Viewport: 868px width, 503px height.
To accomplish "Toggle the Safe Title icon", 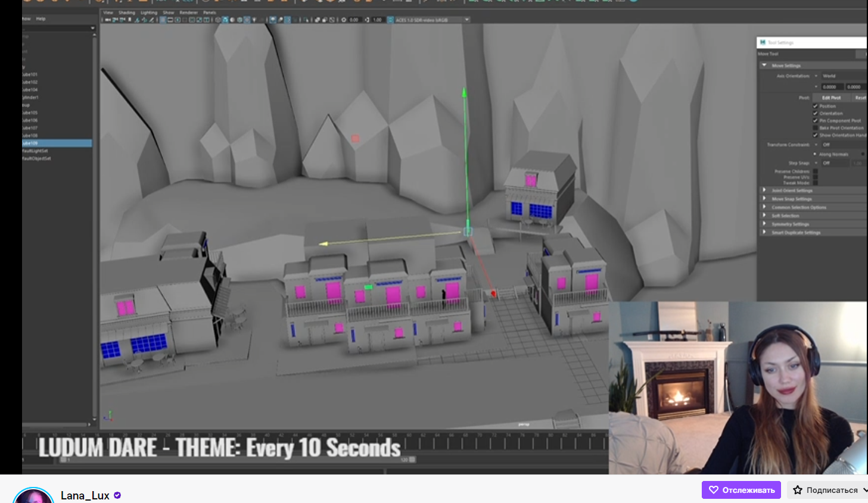I will 206,20.
